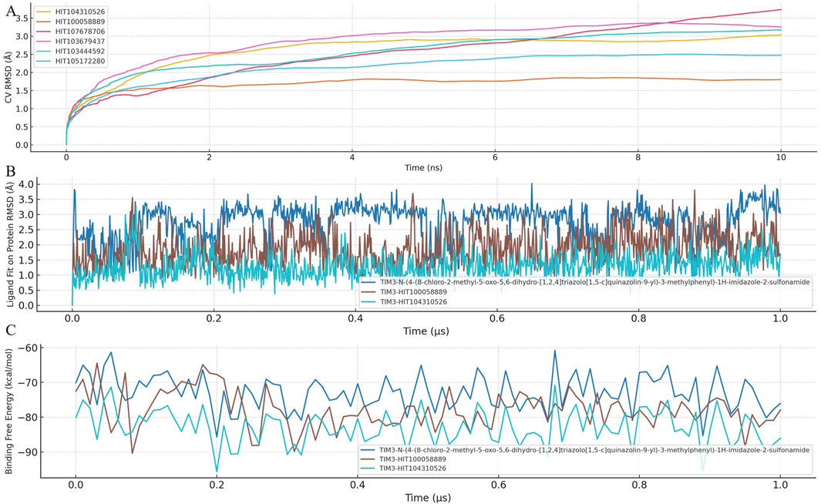Click HIT103444592 legend label in panel A
Viewport: 821px width, 504px height.
tap(80, 52)
